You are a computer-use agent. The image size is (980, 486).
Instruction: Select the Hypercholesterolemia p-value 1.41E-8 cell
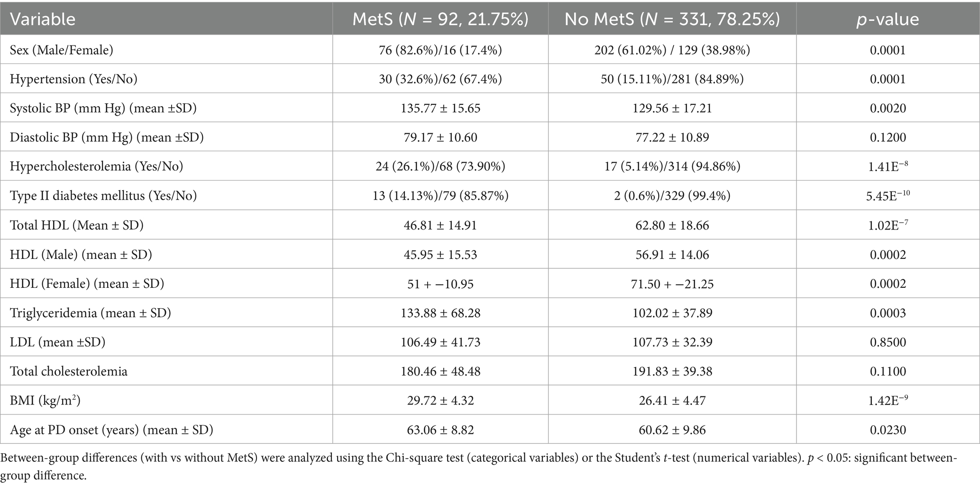pyautogui.click(x=888, y=166)
